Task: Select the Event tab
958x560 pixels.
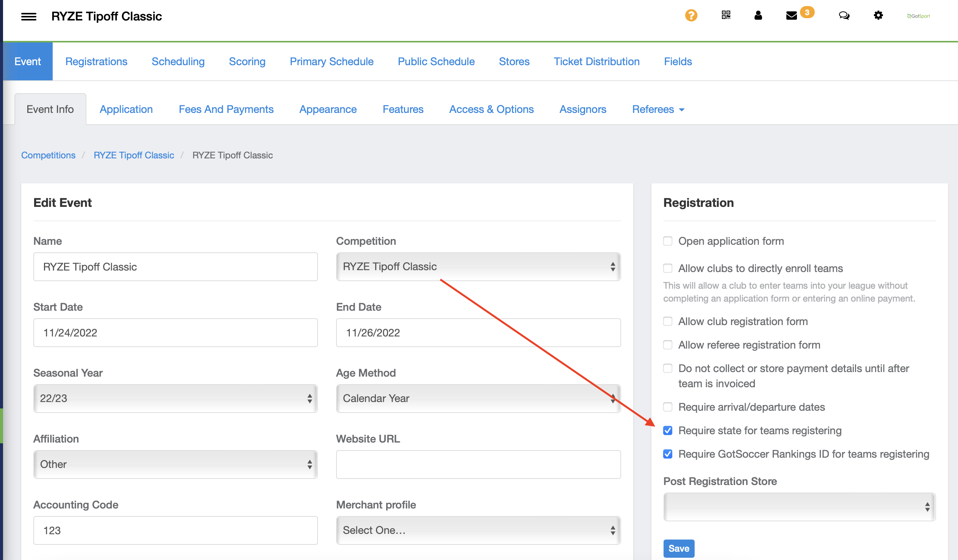Action: 28,62
